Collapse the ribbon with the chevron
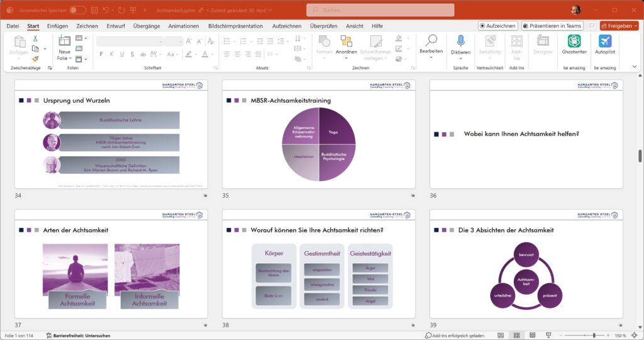The image size is (644, 340). 633,66
